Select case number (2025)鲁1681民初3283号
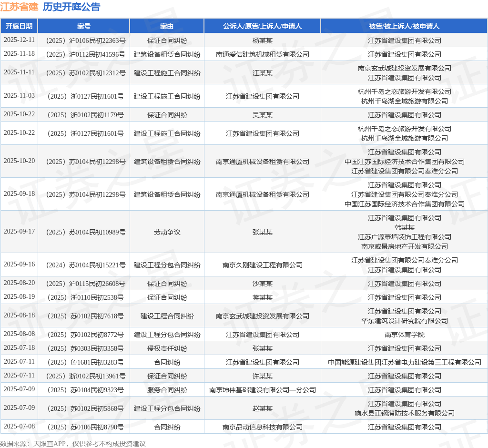Screen dimensions: 488x448 coord(86,362)
